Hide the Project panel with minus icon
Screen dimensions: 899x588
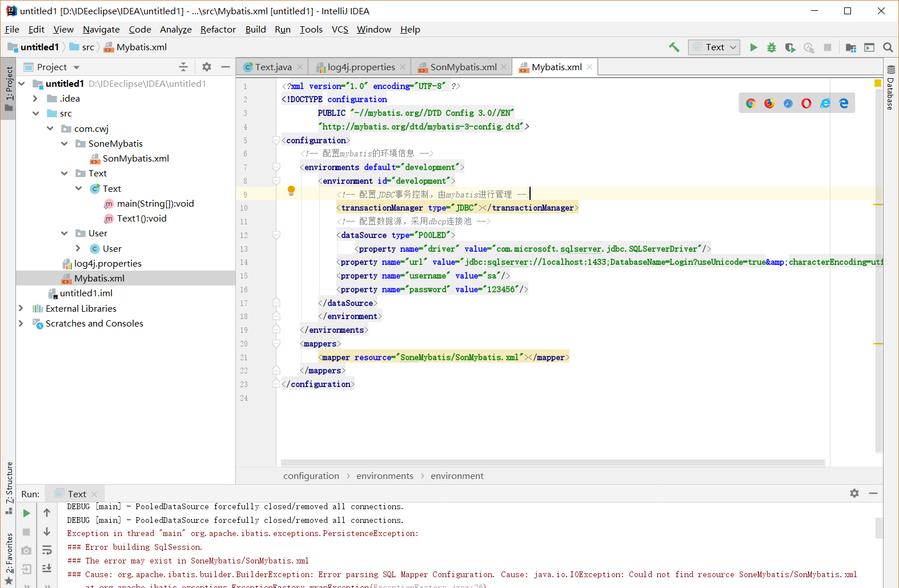(x=226, y=67)
